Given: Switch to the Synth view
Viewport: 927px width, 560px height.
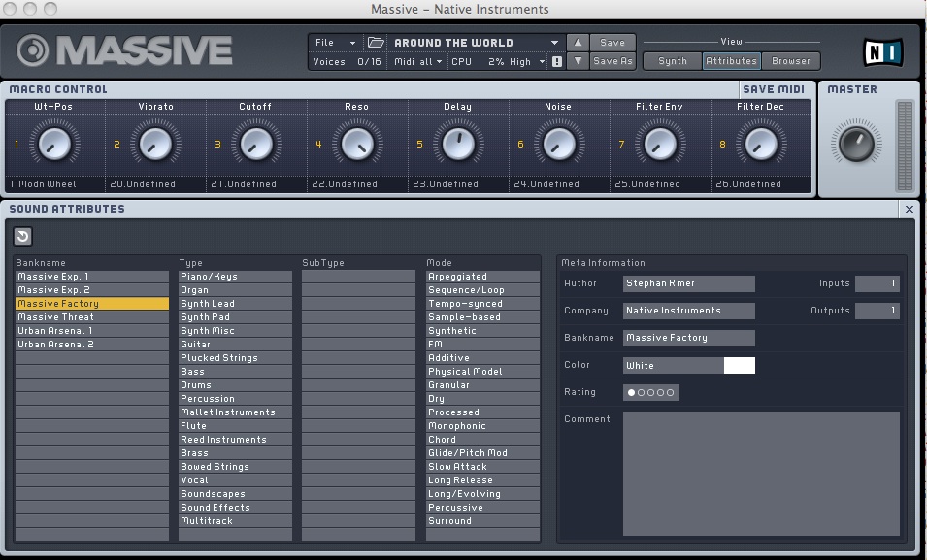Looking at the screenshot, I should (672, 61).
